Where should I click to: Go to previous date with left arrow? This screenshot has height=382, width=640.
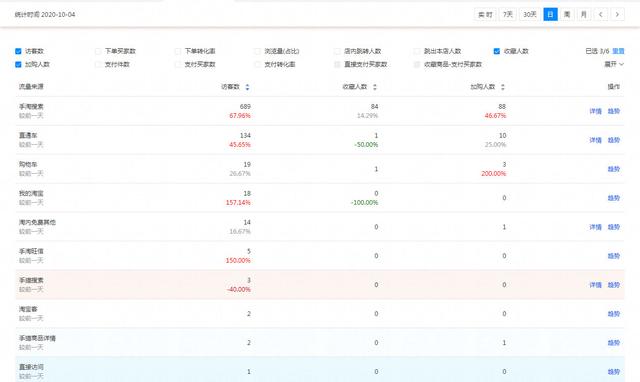click(x=600, y=15)
